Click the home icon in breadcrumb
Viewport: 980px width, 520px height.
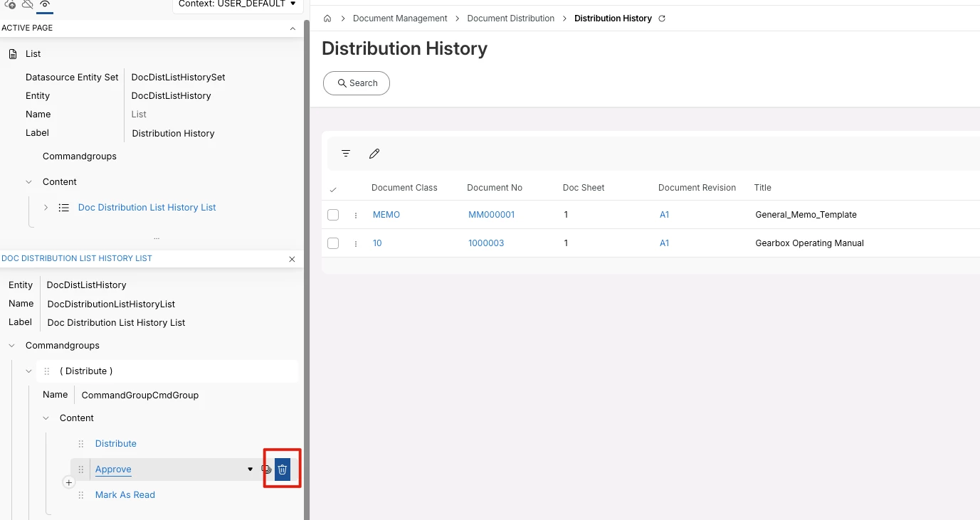327,18
